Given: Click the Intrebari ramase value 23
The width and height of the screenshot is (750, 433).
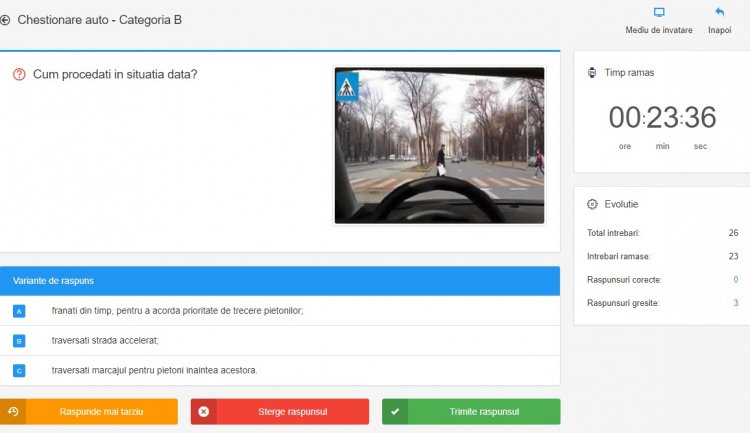Looking at the screenshot, I should click(x=733, y=256).
